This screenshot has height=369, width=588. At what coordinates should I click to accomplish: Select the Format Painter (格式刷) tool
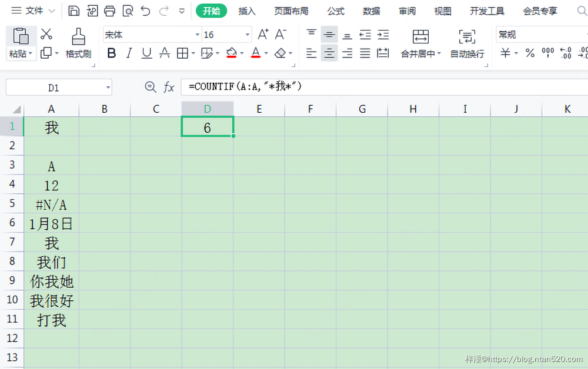[x=78, y=43]
